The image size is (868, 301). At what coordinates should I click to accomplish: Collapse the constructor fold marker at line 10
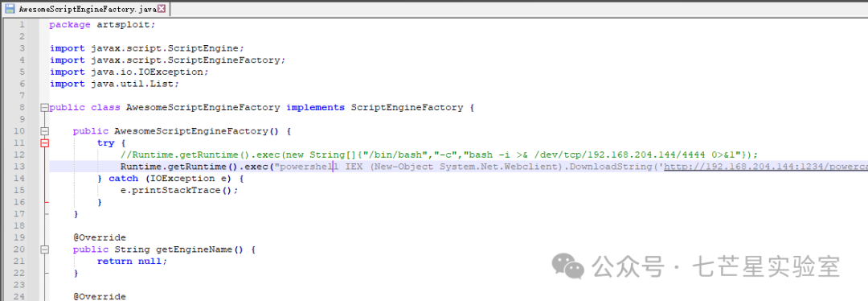[44, 131]
